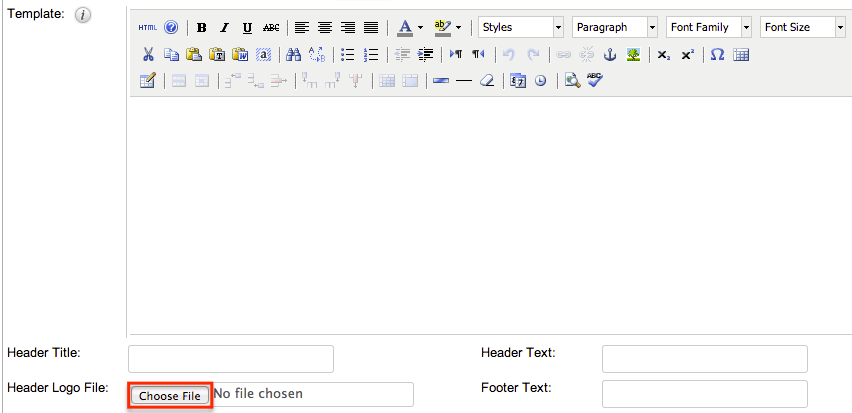Align text left

pos(302,27)
